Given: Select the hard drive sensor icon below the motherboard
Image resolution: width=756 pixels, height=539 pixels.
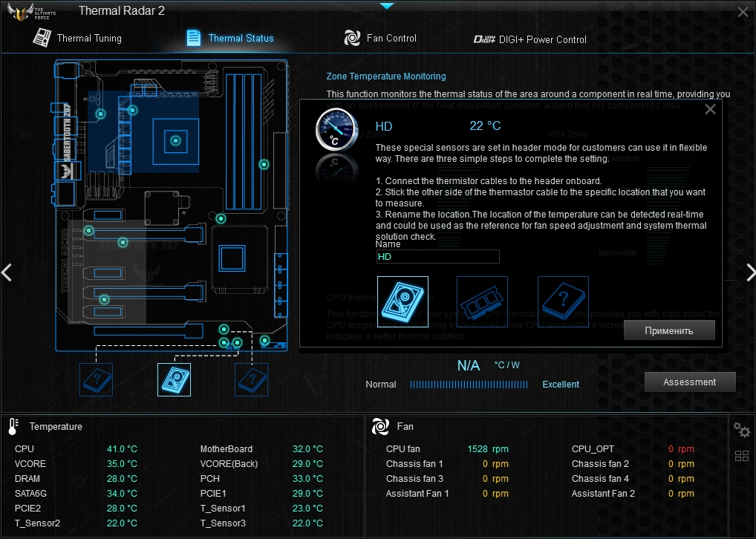Looking at the screenshot, I should coord(174,380).
